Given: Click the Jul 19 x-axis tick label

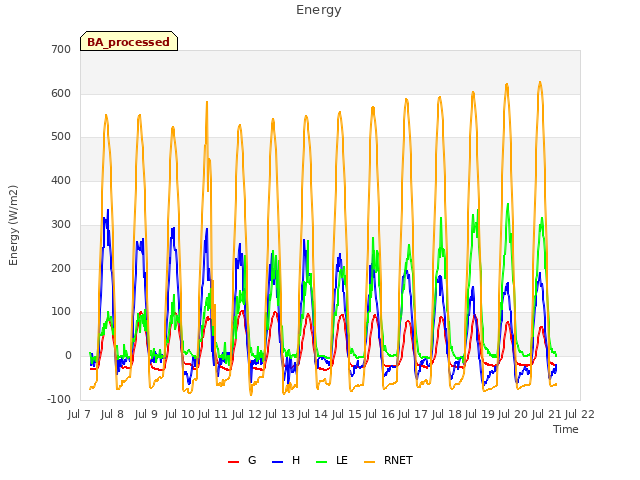Looking at the screenshot, I should pos(480,414).
